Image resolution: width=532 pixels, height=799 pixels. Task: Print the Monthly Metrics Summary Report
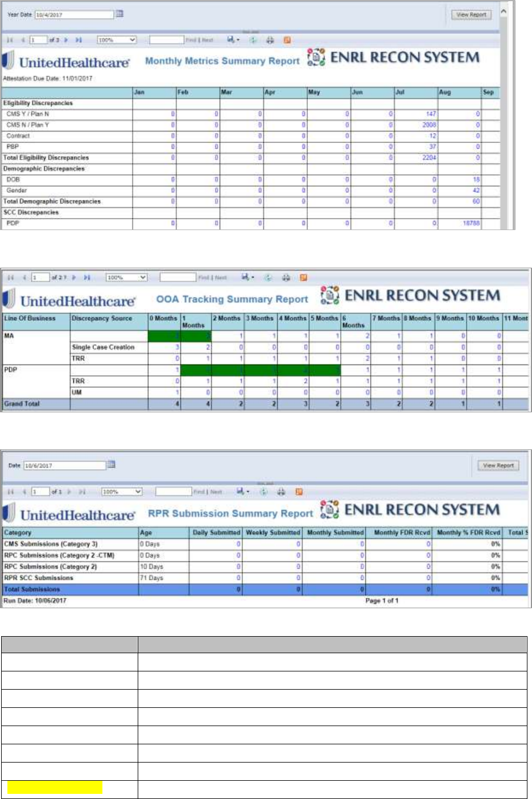(x=270, y=40)
